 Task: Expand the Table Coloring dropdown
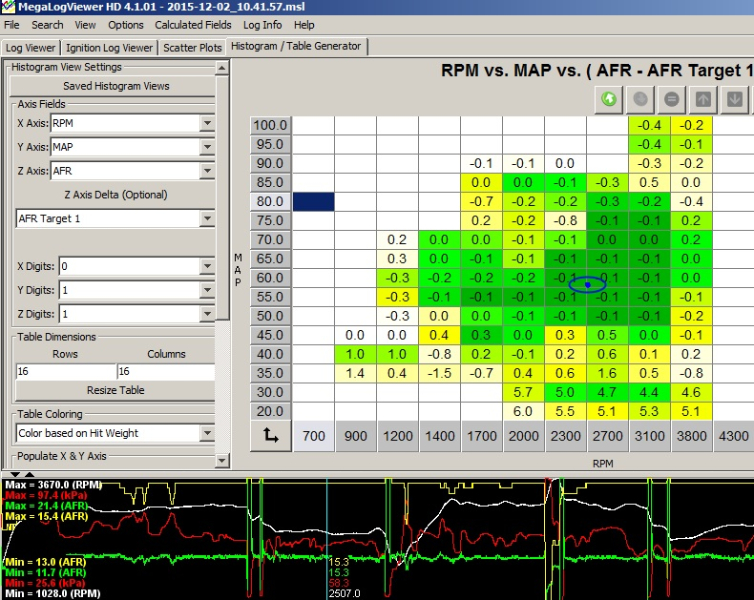tap(207, 433)
